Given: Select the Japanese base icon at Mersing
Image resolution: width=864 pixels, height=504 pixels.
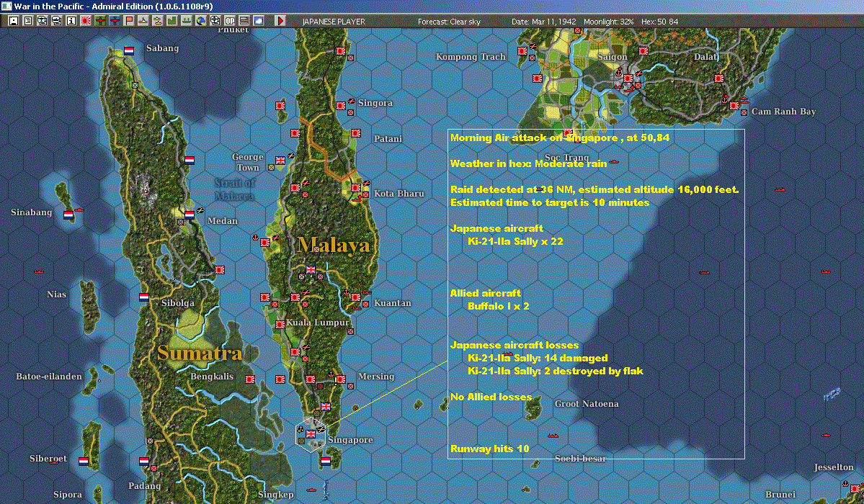Looking at the screenshot, I should pos(341,379).
